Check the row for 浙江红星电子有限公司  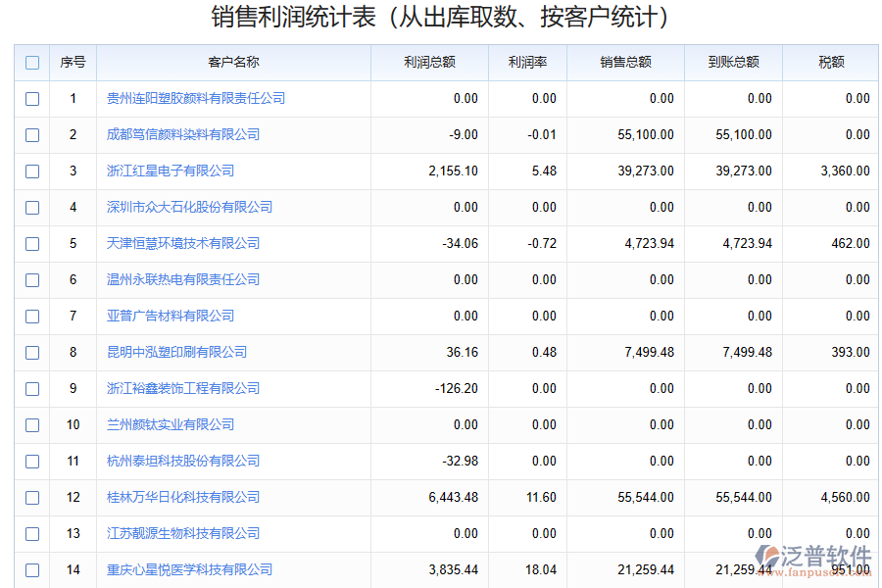31,171
